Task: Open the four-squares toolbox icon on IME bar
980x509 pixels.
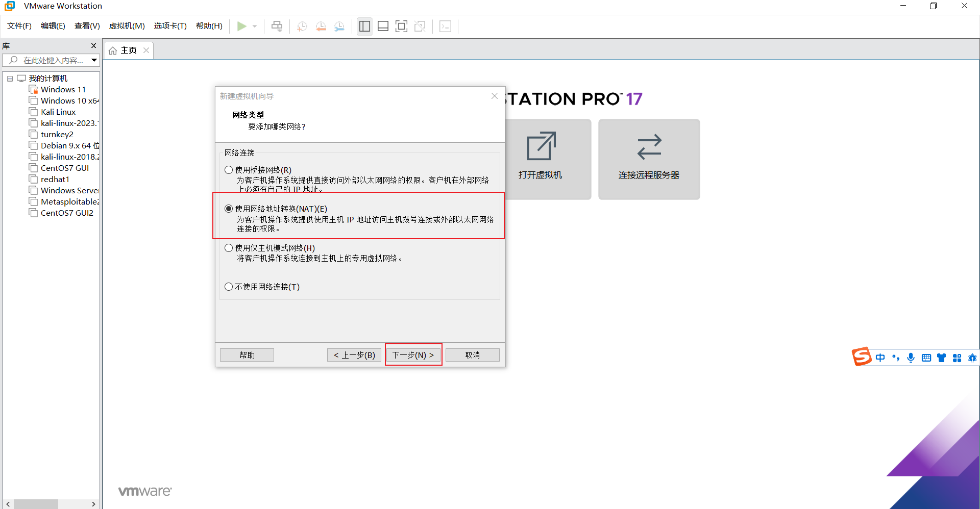Action: coord(957,358)
